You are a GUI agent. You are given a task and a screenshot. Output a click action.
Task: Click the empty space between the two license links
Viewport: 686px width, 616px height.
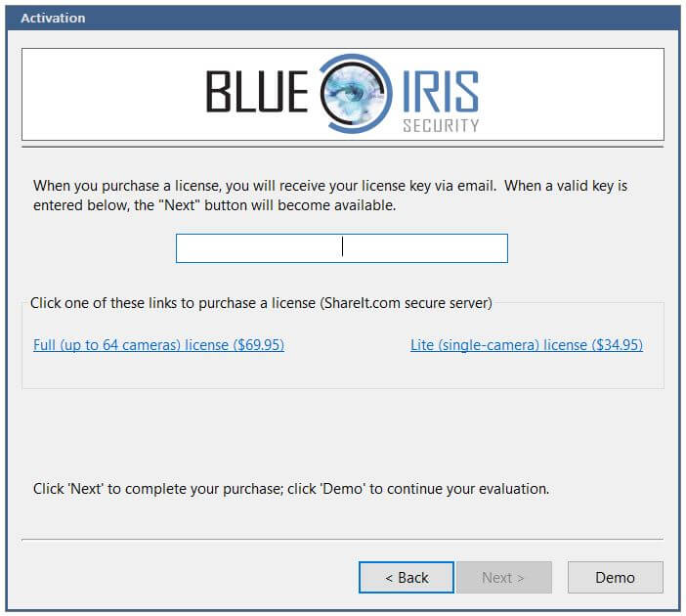(x=347, y=346)
